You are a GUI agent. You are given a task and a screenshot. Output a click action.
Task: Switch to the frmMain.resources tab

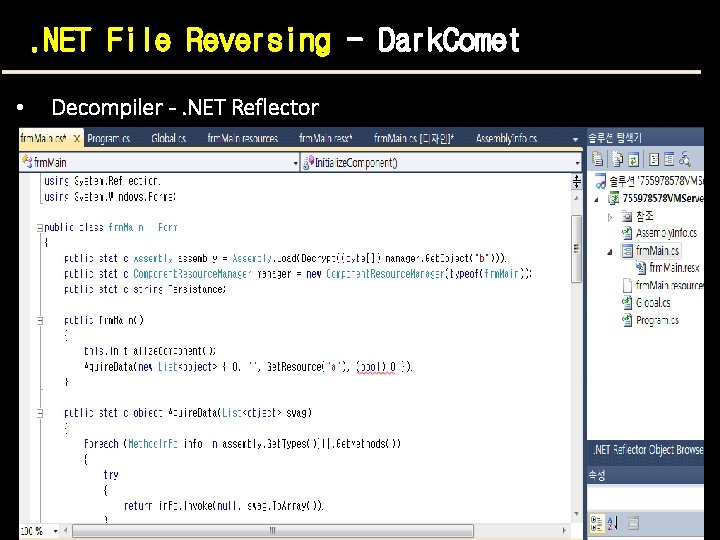tap(242, 138)
